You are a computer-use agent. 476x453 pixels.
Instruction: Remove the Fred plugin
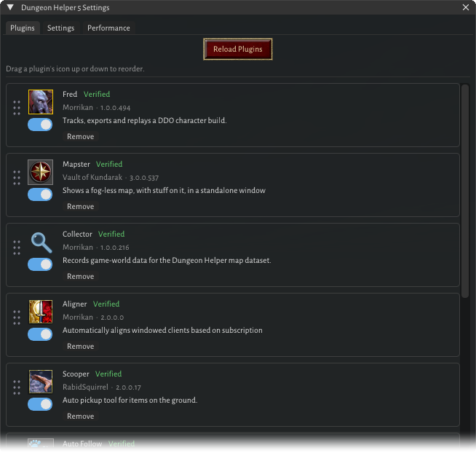click(x=81, y=136)
